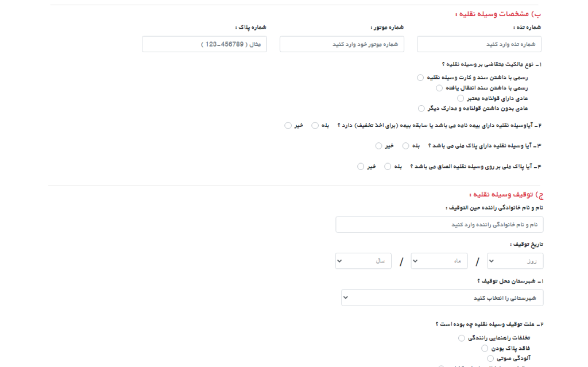Image resolution: width=588 pixels, height=367 pixels.
Task: Click the شماره تنه input field
Action: 479,44
